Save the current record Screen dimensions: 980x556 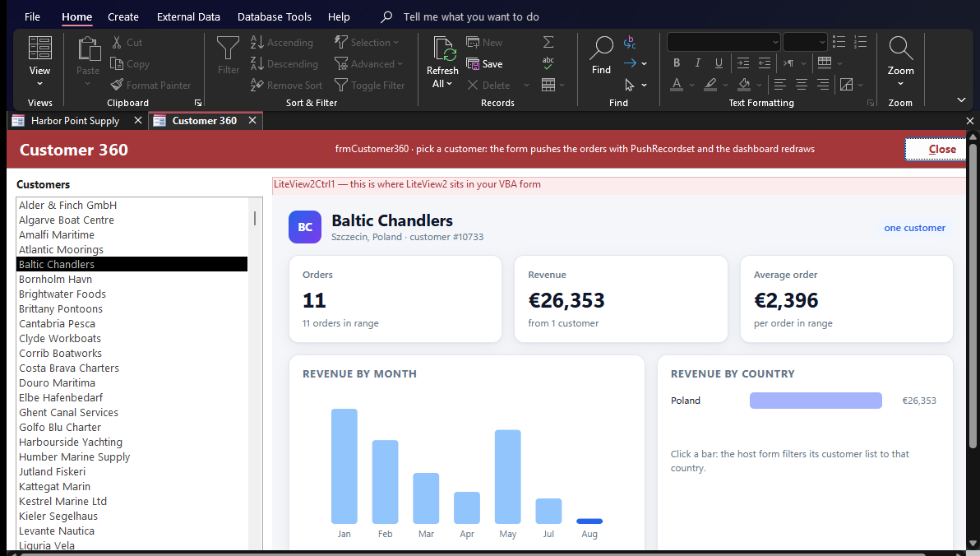coord(484,64)
